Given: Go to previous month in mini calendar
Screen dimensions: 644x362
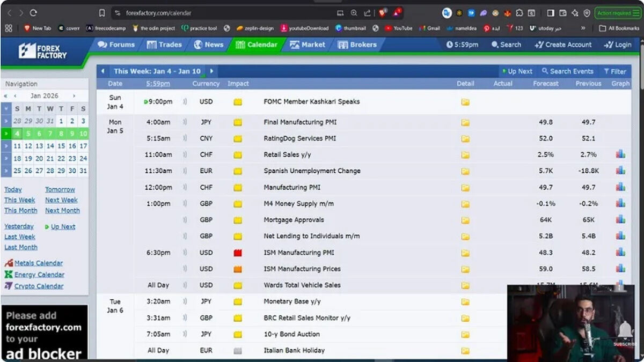Looking at the screenshot, I should [16, 96].
